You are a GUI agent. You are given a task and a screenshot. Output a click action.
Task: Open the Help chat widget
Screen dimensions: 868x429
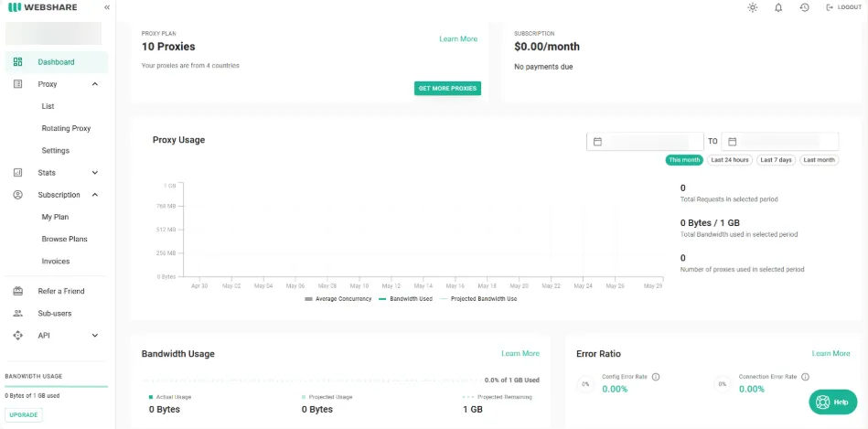click(832, 402)
